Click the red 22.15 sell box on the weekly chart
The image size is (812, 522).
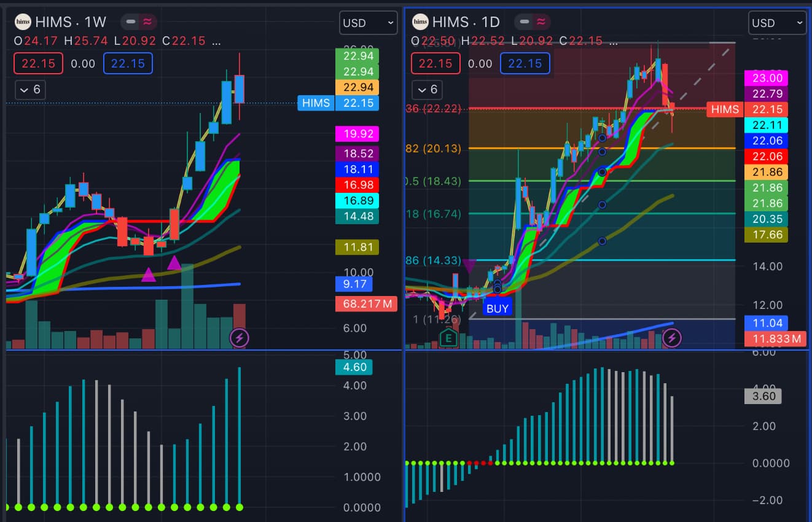click(x=38, y=64)
